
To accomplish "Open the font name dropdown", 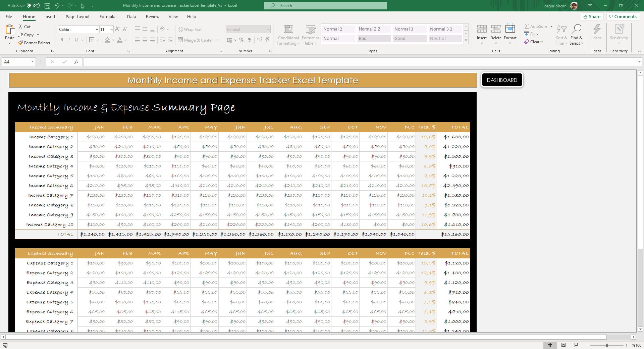I will 97,30.
